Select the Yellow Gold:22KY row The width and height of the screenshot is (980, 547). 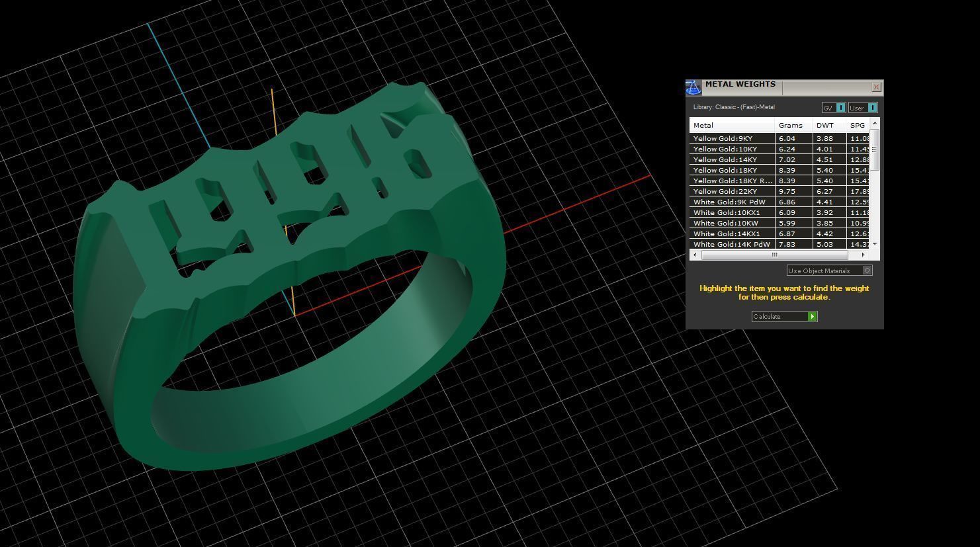tap(780, 191)
